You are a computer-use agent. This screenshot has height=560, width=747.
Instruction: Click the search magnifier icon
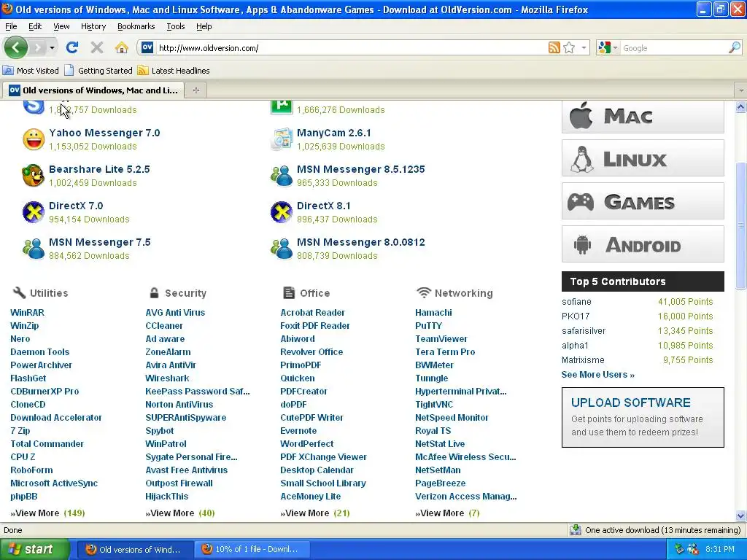click(x=735, y=47)
